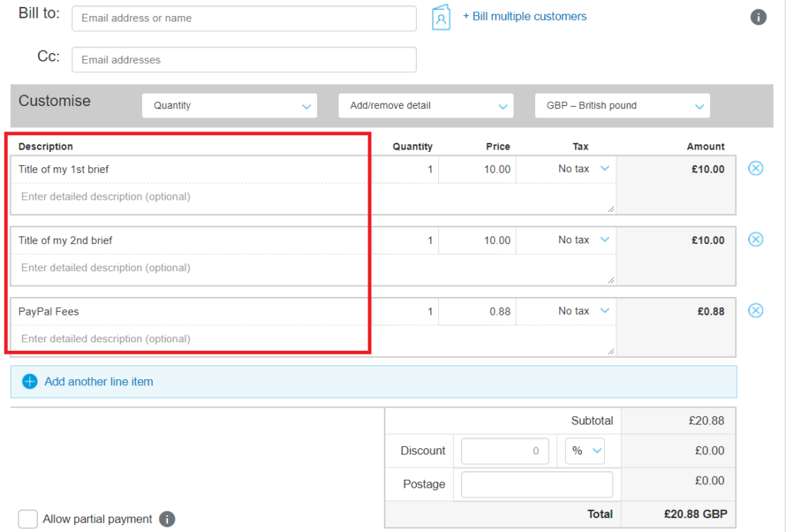Open the GBP British pound currency dropdown
The height and width of the screenshot is (532, 786).
(x=622, y=106)
